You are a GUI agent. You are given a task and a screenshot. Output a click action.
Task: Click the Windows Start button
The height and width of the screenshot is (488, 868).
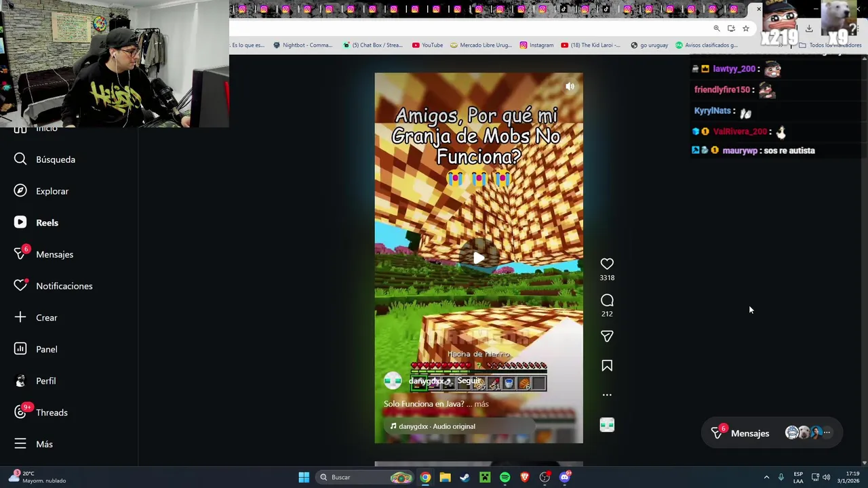coord(304,477)
